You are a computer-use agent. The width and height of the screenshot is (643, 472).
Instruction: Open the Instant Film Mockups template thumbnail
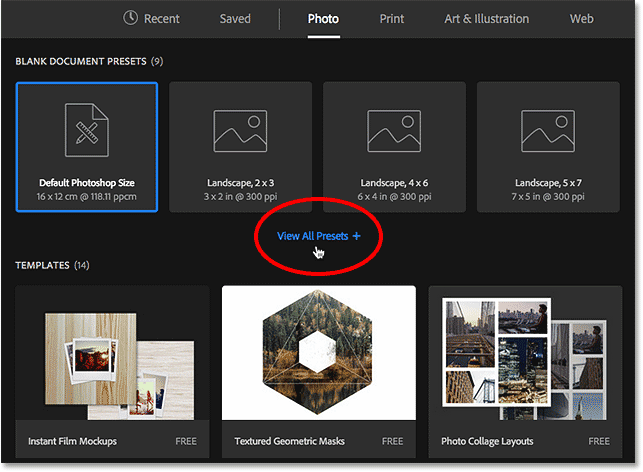pyautogui.click(x=112, y=353)
